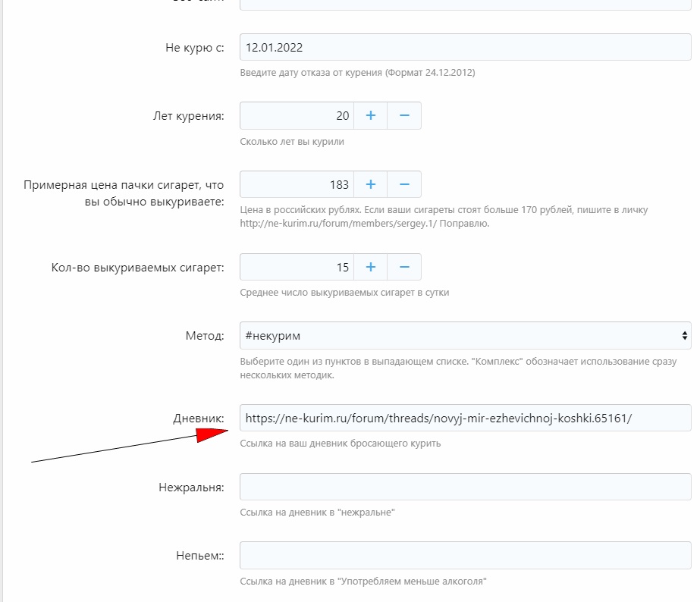Image resolution: width=700 pixels, height=602 pixels.
Task: Decrement the 'Кол-во выкуриваемых сигарет' count
Action: pos(404,267)
